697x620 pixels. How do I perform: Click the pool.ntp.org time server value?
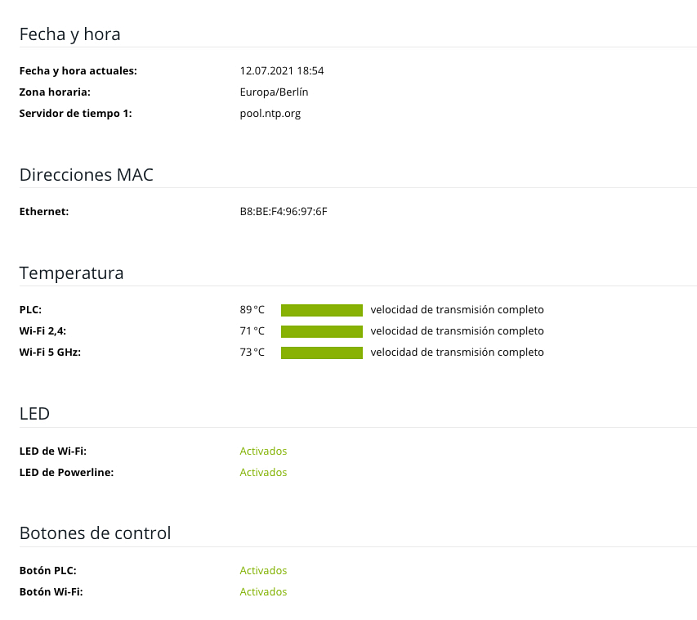click(x=270, y=113)
